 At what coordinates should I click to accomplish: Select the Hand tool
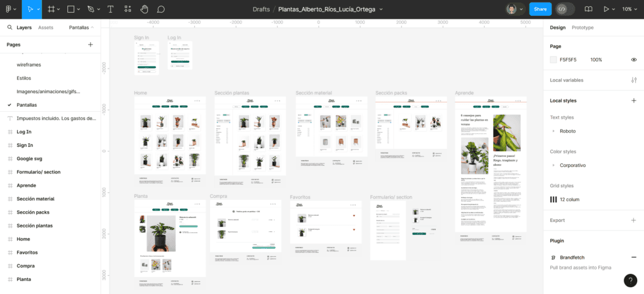pyautogui.click(x=144, y=9)
